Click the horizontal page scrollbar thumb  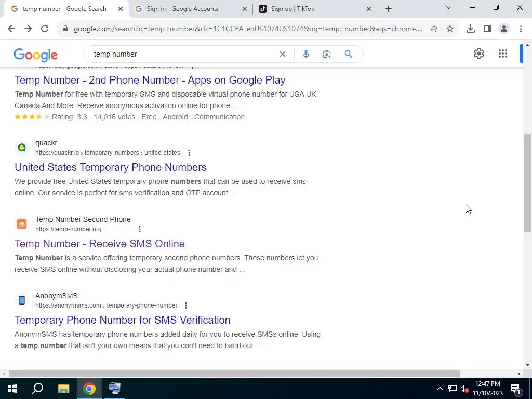coord(234,374)
